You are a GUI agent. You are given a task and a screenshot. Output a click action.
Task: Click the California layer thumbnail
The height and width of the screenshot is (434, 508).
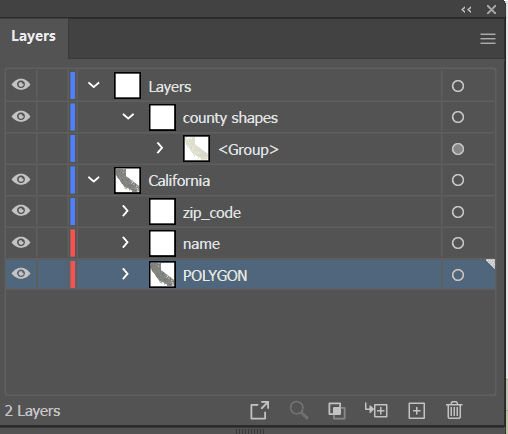127,180
